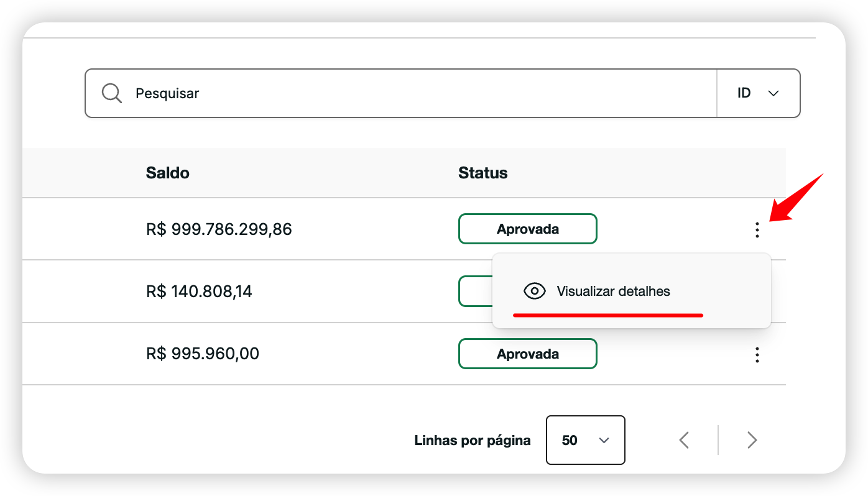The width and height of the screenshot is (868, 496).
Task: Click Aprovada badge in the R$ 995.960,00 row
Action: click(x=527, y=354)
